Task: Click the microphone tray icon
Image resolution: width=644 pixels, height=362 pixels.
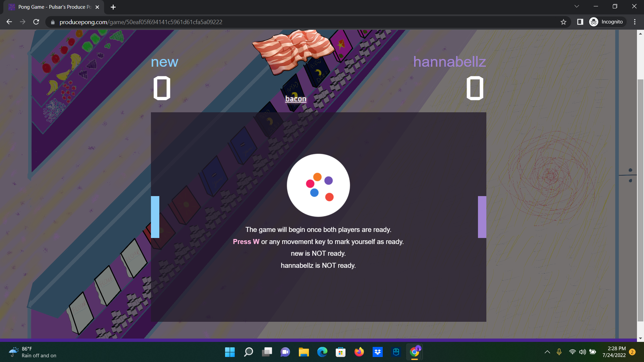Action: (559, 352)
